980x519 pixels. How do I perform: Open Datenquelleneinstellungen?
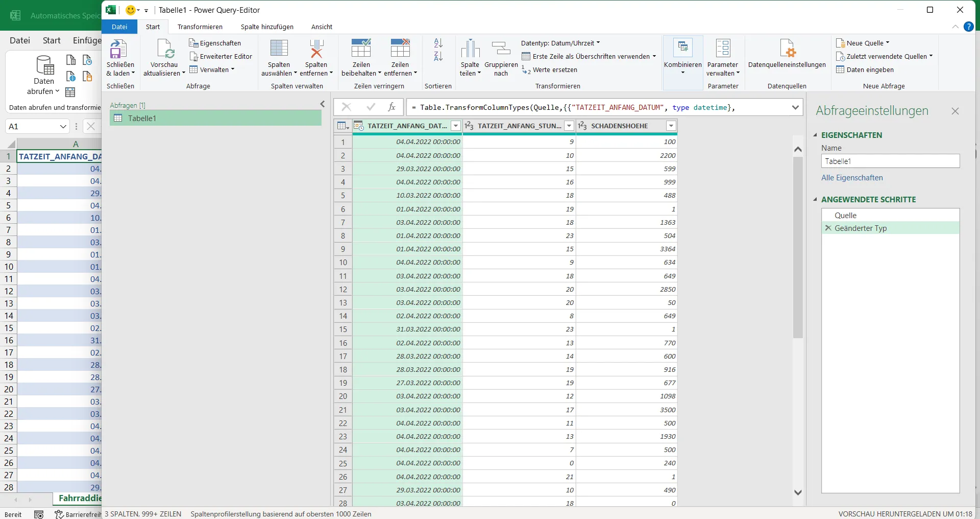click(x=787, y=54)
